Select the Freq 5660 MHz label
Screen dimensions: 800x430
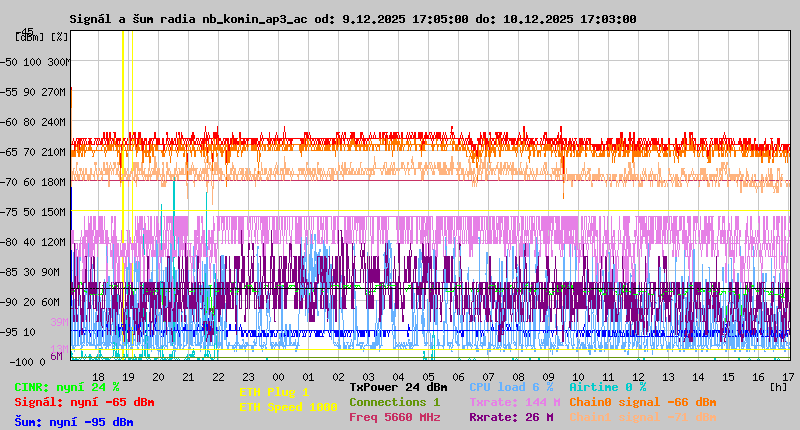pos(394,417)
